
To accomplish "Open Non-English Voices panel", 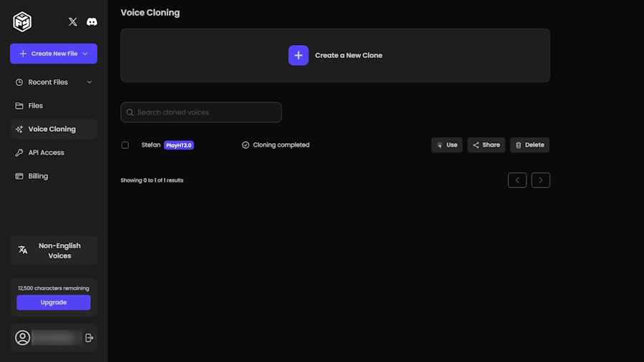I will point(54,250).
